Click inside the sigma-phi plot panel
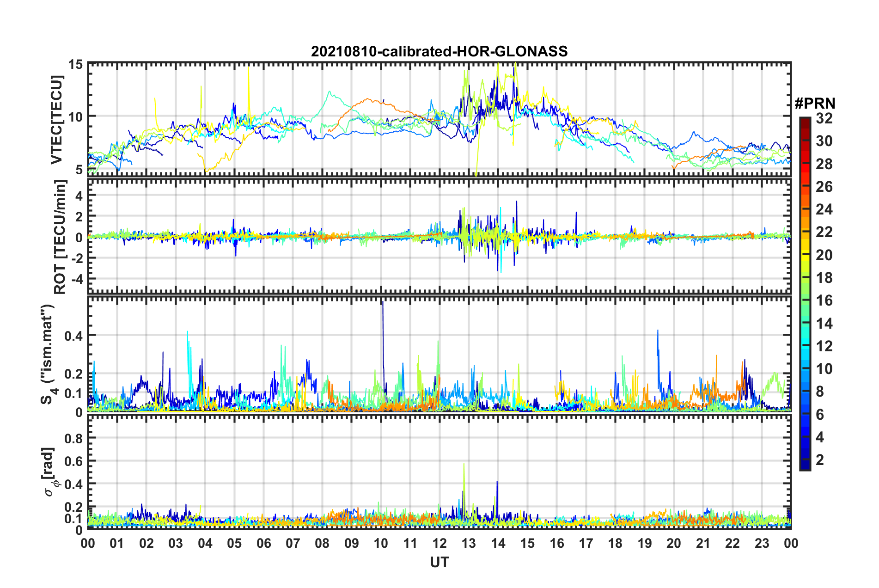The width and height of the screenshot is (879, 588). tap(439, 472)
